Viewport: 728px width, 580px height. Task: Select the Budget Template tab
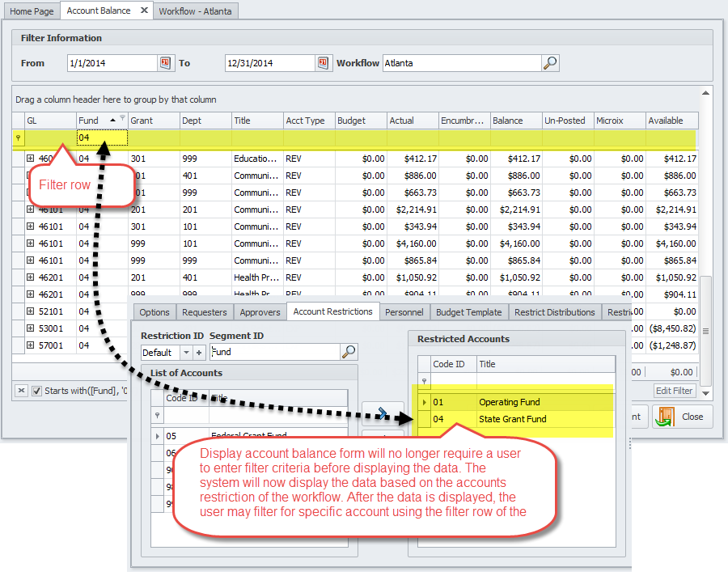click(468, 312)
